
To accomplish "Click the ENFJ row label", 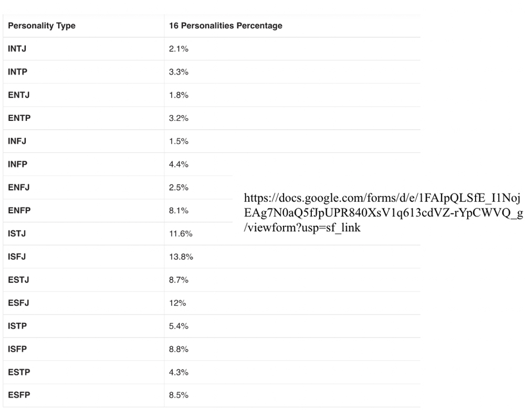I will 18,187.
